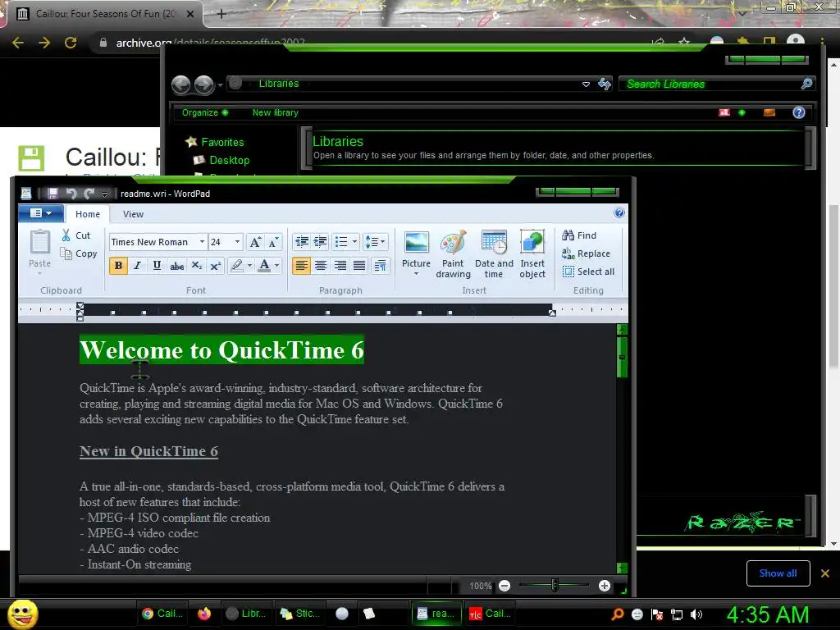Select Favorites in Libraries navigation pane
Viewport: 840px width, 630px height.
coord(215,142)
